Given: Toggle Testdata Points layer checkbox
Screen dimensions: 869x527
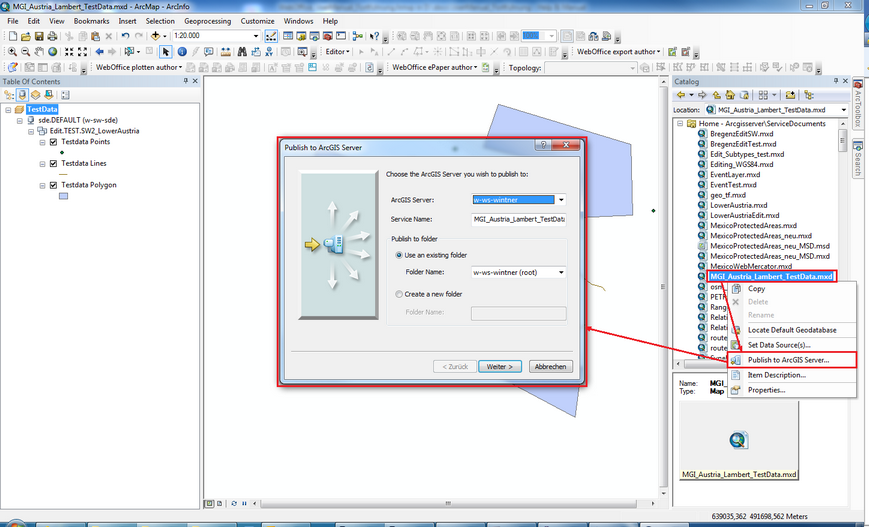Looking at the screenshot, I should (54, 142).
